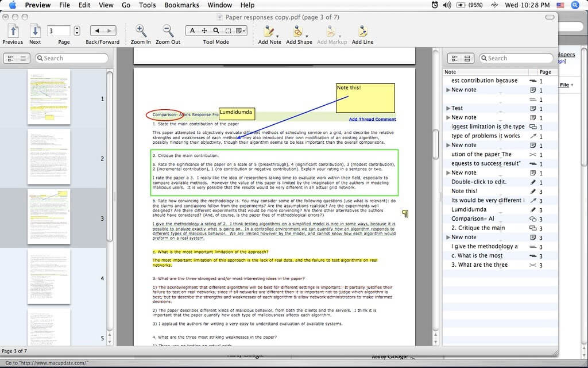
Task: Select page 1 thumbnail
Action: [x=49, y=97]
